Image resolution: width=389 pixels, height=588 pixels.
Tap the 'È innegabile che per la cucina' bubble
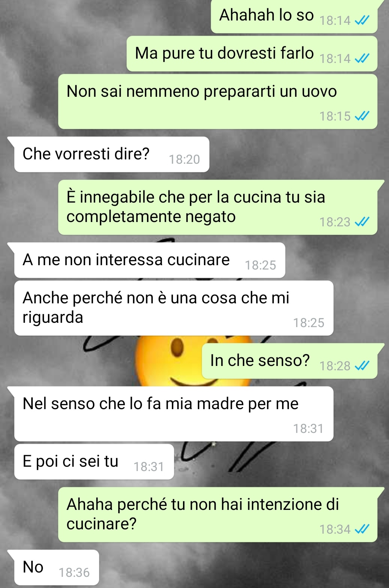click(218, 207)
